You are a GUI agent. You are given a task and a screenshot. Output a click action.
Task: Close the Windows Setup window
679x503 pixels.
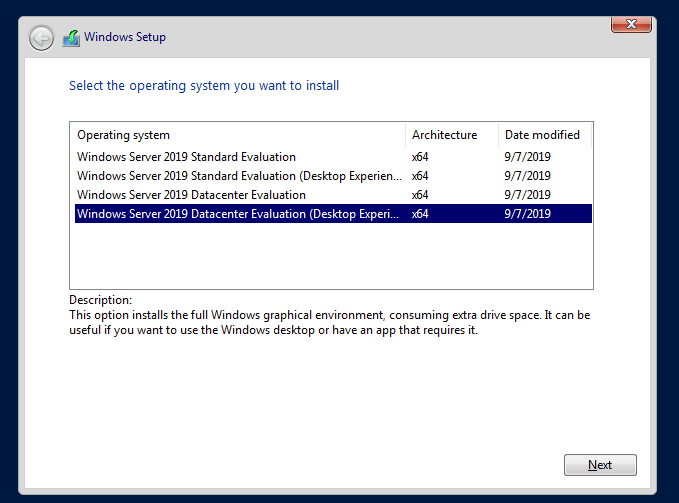point(631,24)
